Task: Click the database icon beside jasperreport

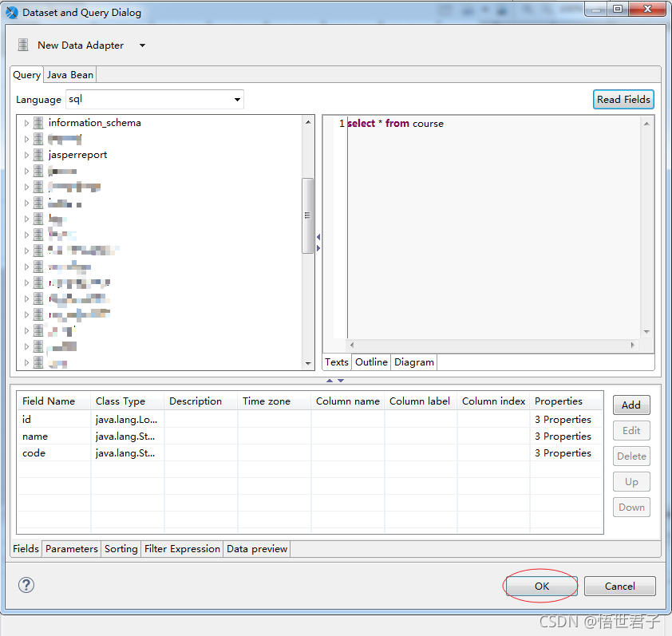Action: (x=39, y=155)
